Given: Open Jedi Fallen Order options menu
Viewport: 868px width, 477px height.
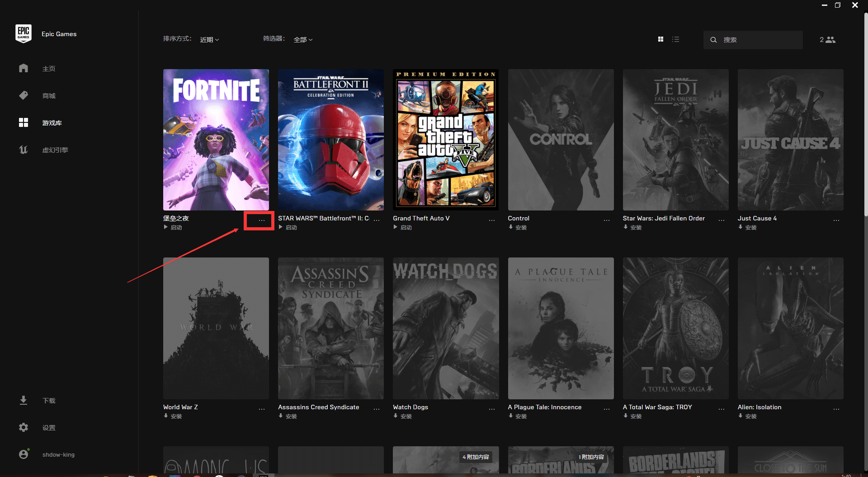Looking at the screenshot, I should [722, 220].
